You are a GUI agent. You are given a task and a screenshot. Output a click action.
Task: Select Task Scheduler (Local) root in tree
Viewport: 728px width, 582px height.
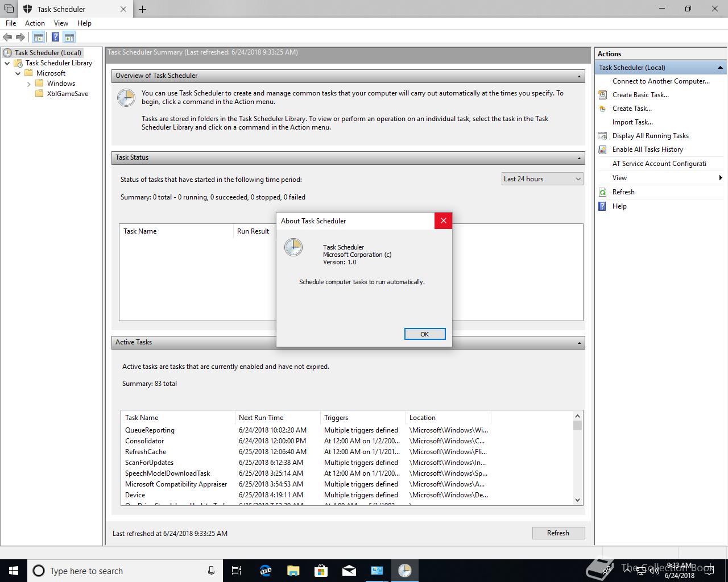tap(48, 53)
